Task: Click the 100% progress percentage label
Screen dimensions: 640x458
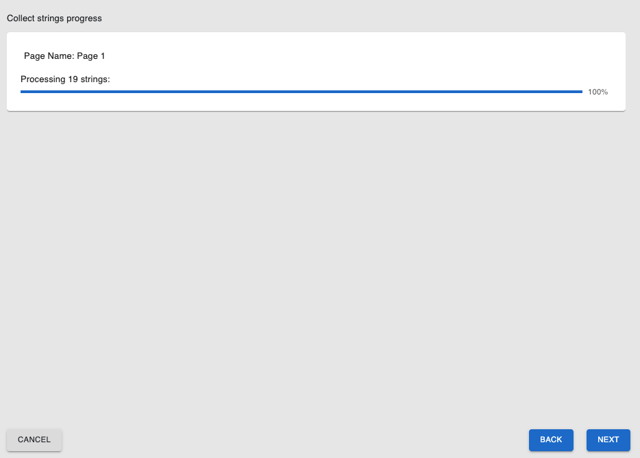Action: pyautogui.click(x=598, y=92)
